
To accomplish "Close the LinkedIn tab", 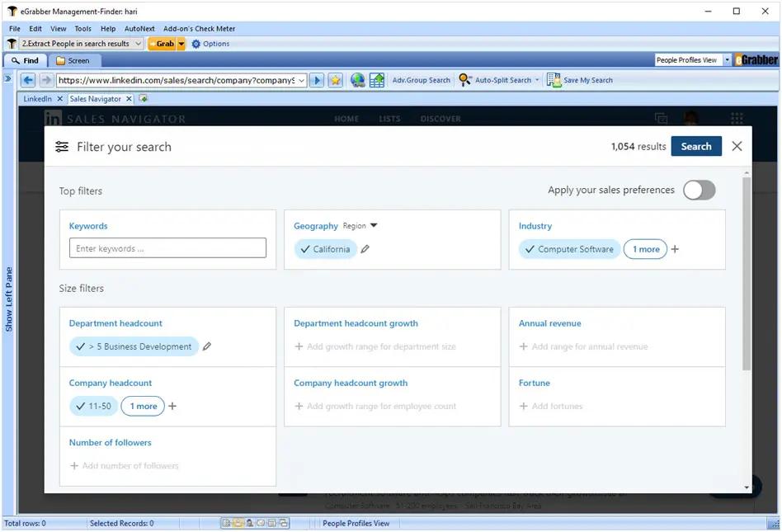I will coord(60,99).
